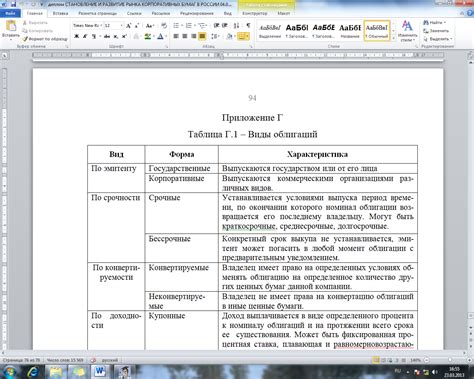474x379 pixels.
Task: Click the Paste (Вставить) clipboard icon
Action: pos(11,26)
